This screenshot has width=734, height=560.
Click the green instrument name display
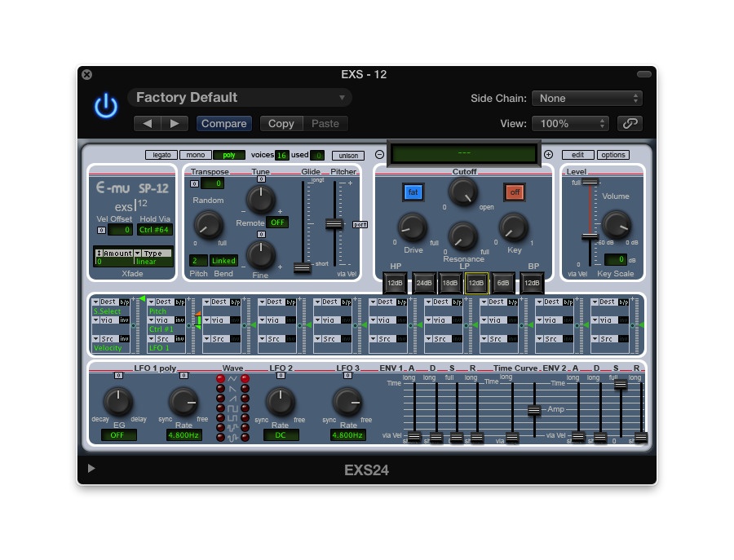point(464,153)
